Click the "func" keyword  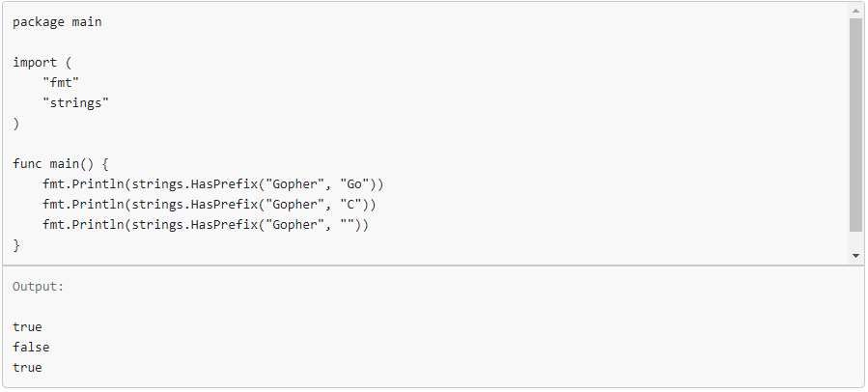(27, 163)
